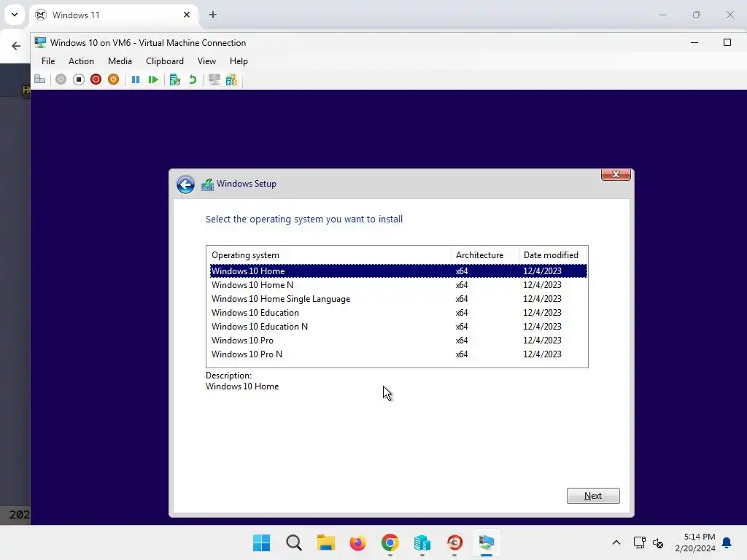Screen dimensions: 747x560
Task: Open the Action menu
Action: coord(81,61)
